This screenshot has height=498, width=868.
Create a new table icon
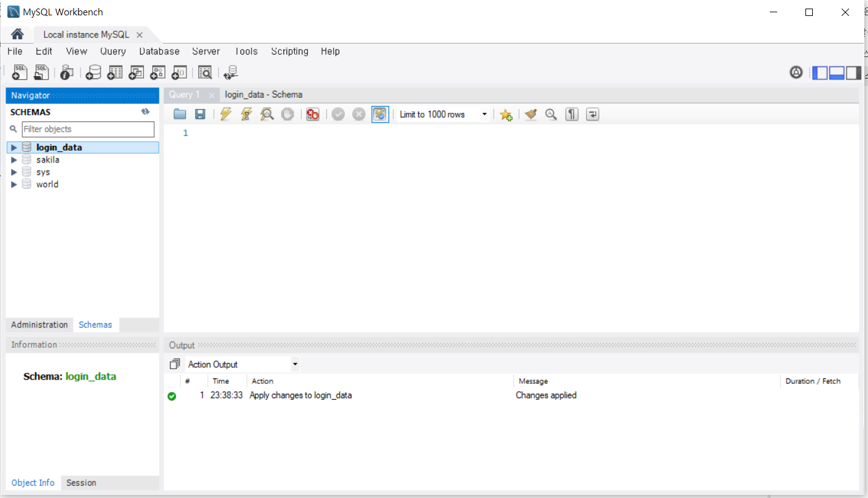tap(115, 72)
